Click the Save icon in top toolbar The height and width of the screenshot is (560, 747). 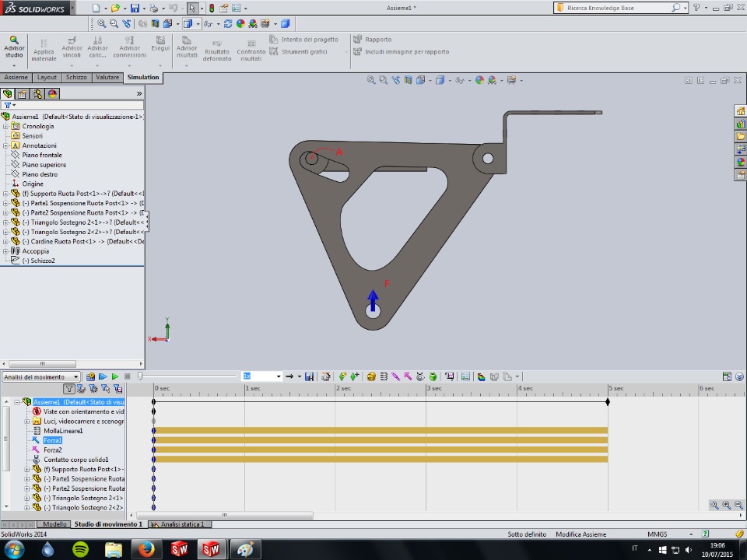(x=135, y=8)
